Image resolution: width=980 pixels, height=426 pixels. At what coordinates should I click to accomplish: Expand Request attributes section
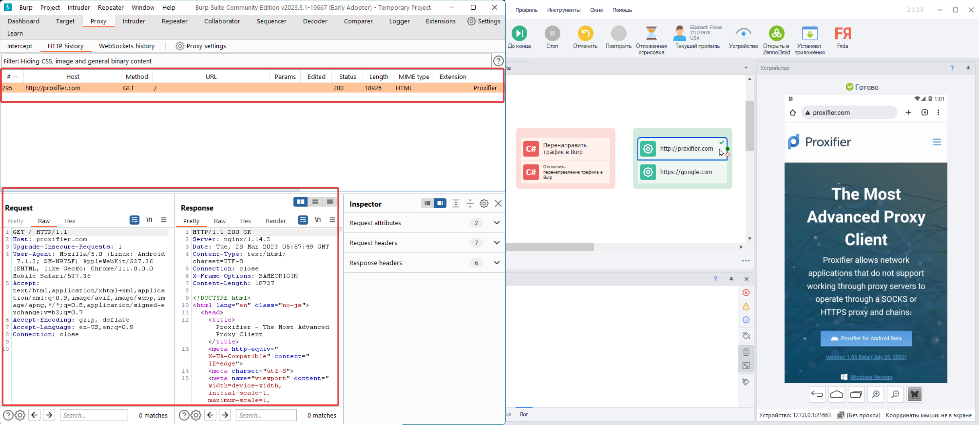[496, 223]
